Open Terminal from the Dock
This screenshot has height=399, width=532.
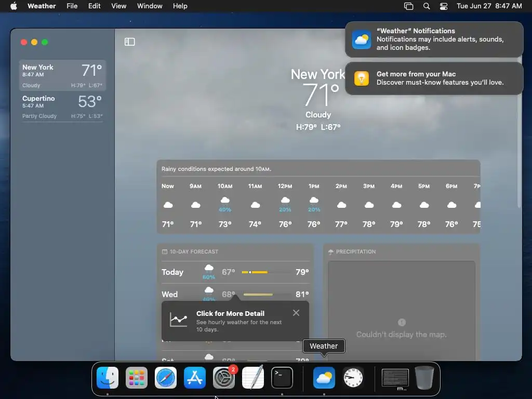click(x=282, y=378)
